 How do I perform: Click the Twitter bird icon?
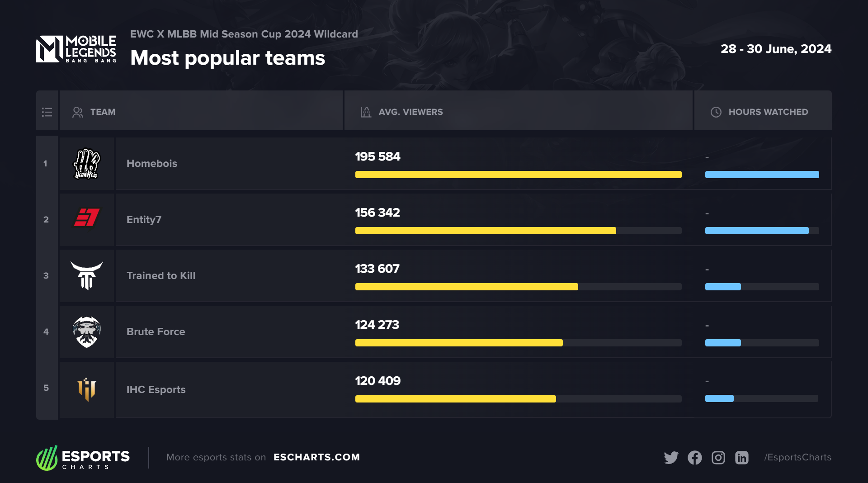pyautogui.click(x=671, y=458)
